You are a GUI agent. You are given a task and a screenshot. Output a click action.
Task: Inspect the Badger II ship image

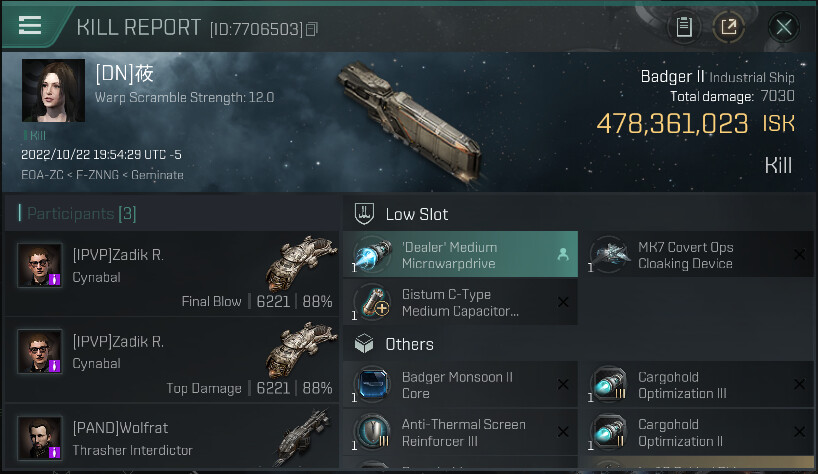pyautogui.click(x=412, y=120)
